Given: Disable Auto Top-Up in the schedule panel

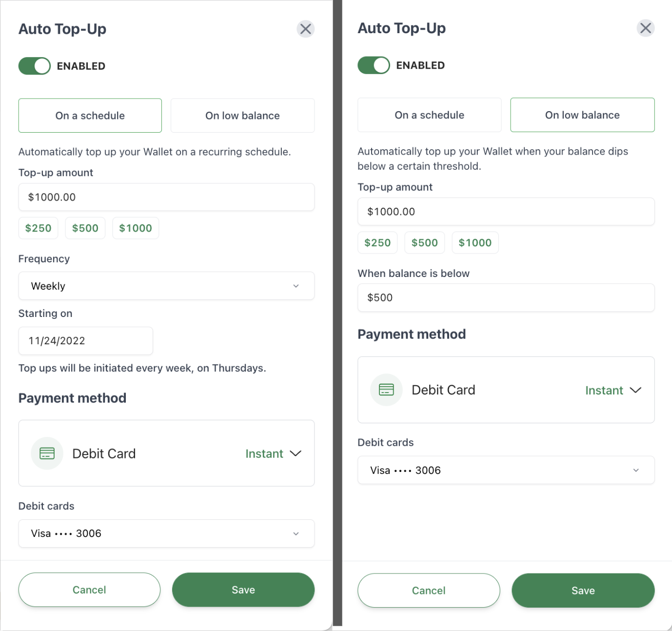Looking at the screenshot, I should (34, 66).
